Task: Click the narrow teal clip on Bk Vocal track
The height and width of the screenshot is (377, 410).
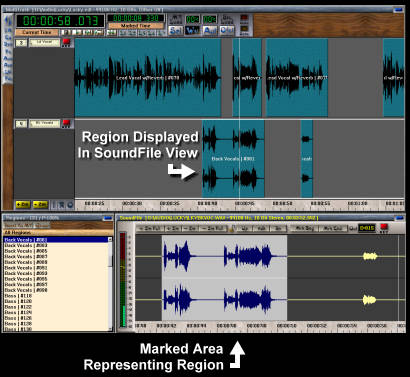Action: click(x=307, y=159)
